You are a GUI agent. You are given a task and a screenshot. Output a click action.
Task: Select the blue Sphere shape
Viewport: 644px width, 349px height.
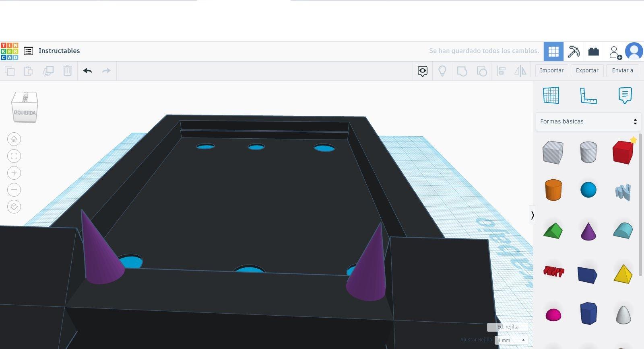pyautogui.click(x=588, y=190)
